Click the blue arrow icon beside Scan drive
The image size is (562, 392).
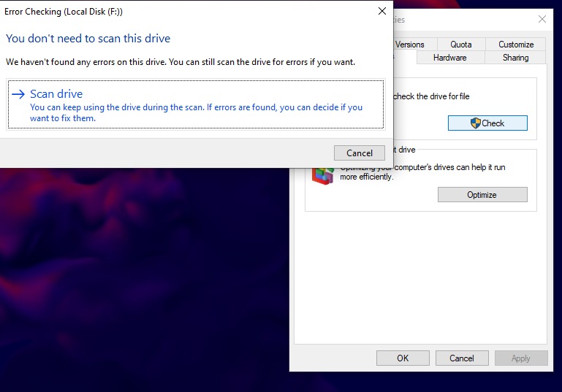(18, 94)
